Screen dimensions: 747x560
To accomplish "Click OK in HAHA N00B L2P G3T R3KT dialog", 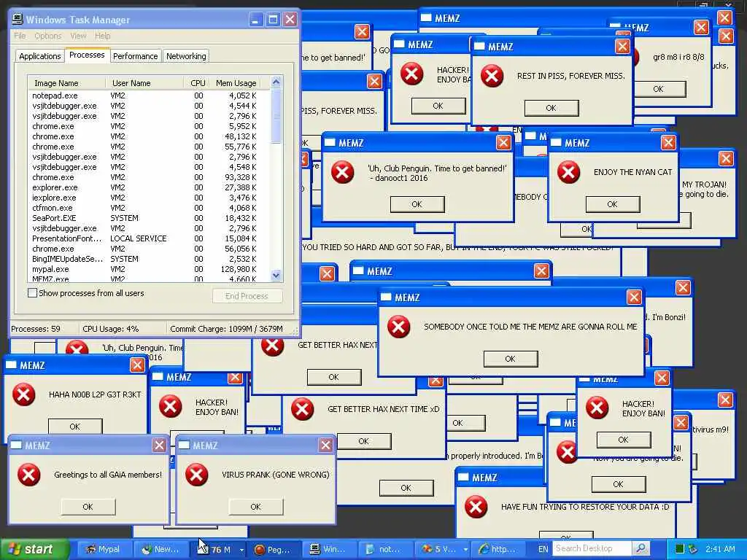I will pos(75,426).
